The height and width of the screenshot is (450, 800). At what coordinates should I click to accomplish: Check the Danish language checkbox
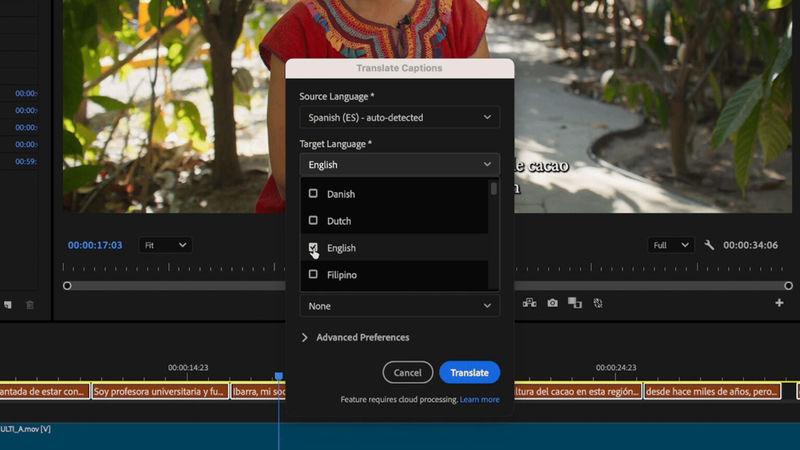(313, 193)
